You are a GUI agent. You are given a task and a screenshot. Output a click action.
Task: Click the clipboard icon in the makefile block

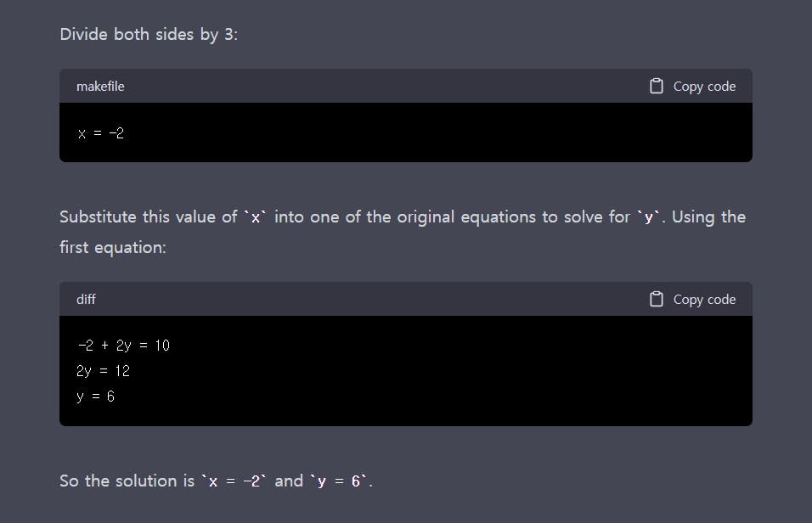tap(656, 86)
